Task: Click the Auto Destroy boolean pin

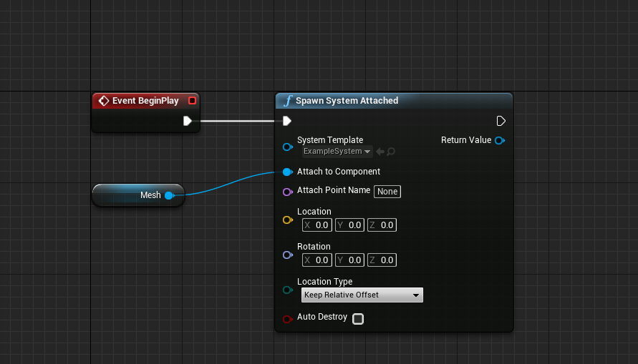Action: tap(288, 319)
